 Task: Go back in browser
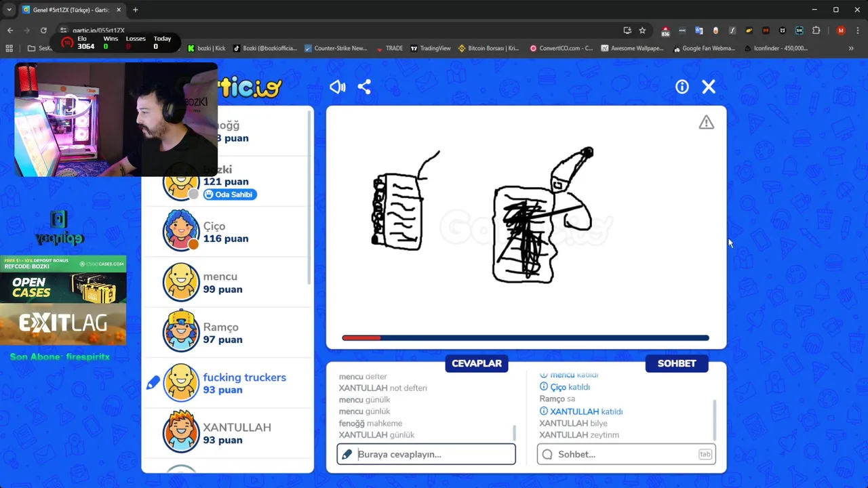pyautogui.click(x=10, y=30)
